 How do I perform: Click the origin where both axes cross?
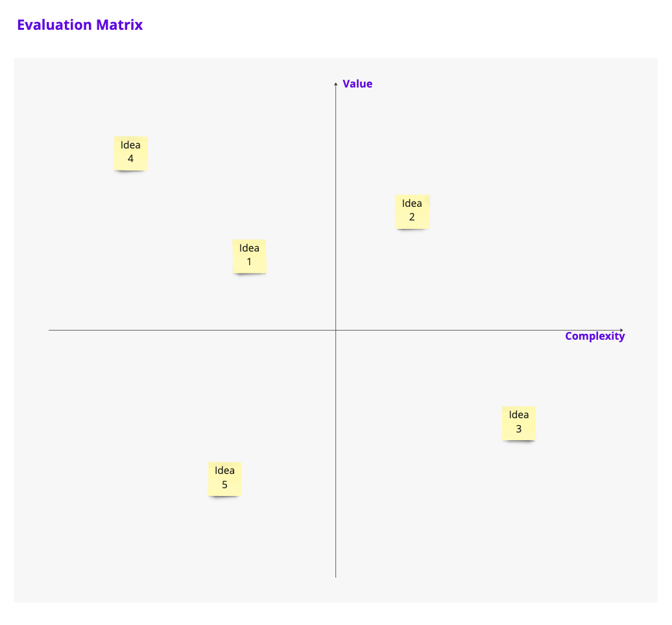pyautogui.click(x=335, y=330)
